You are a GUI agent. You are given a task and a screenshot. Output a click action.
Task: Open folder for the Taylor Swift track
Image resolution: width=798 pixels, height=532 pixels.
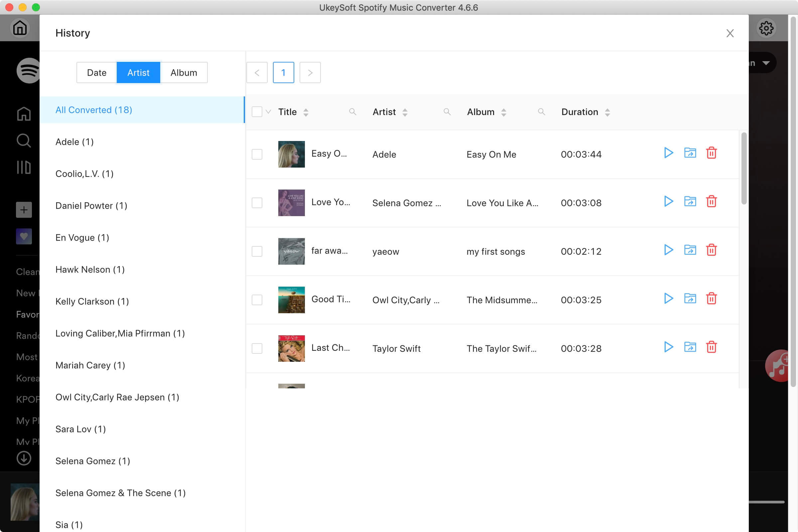(690, 347)
